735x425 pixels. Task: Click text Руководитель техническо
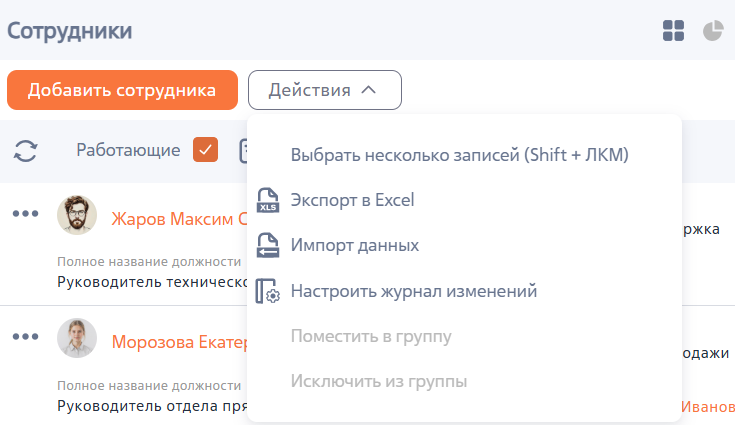[152, 282]
